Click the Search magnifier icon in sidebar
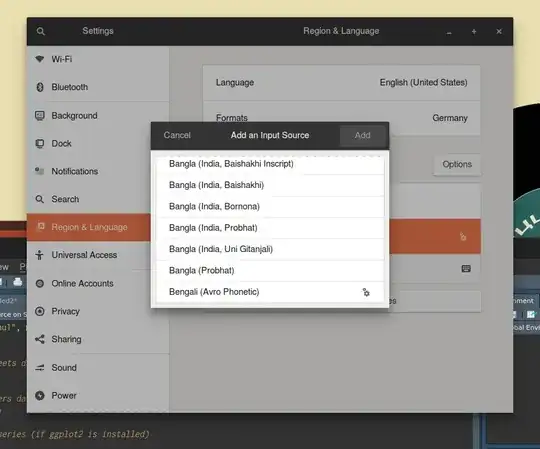The image size is (540, 449). [x=40, y=199]
